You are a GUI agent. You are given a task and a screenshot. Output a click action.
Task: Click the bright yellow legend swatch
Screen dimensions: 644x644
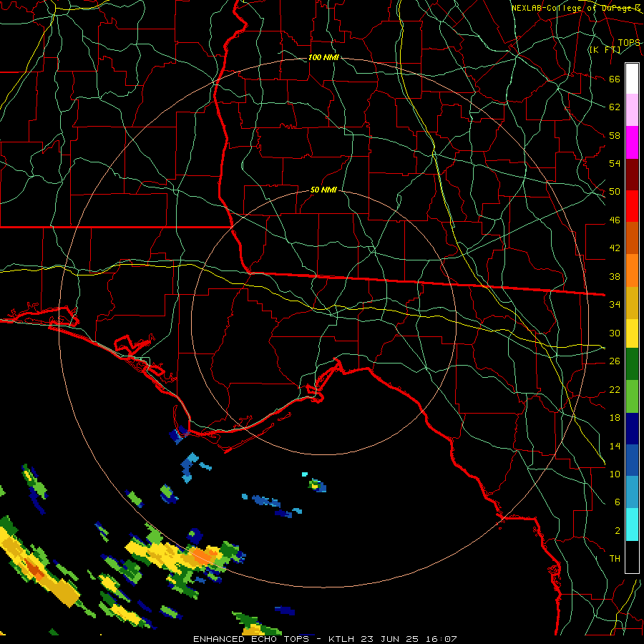tap(632, 333)
